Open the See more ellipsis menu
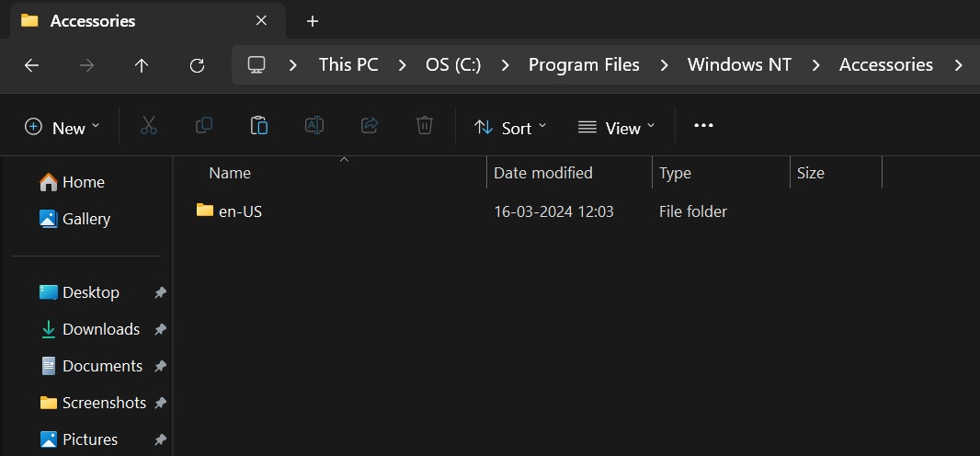The width and height of the screenshot is (980, 456). tap(703, 126)
